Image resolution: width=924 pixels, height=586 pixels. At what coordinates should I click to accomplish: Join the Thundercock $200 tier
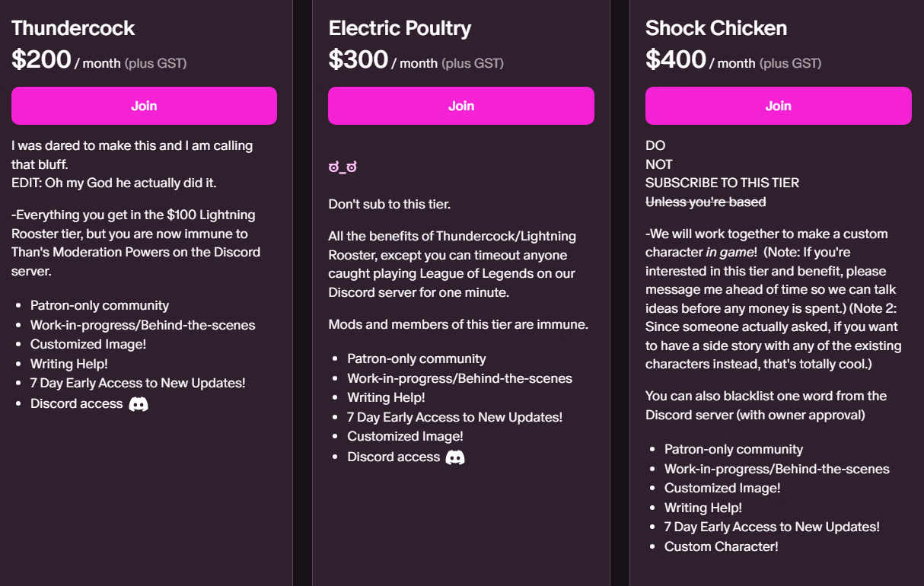[x=144, y=106]
